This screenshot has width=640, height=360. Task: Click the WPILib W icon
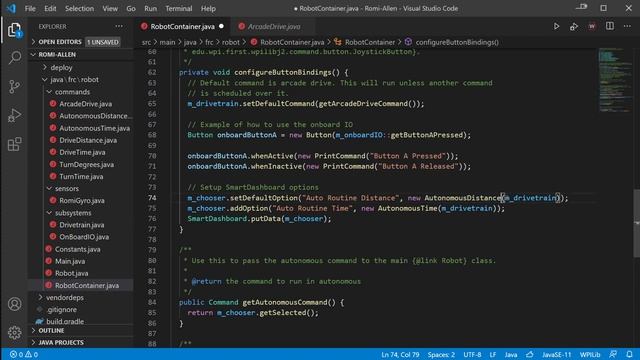(x=592, y=27)
